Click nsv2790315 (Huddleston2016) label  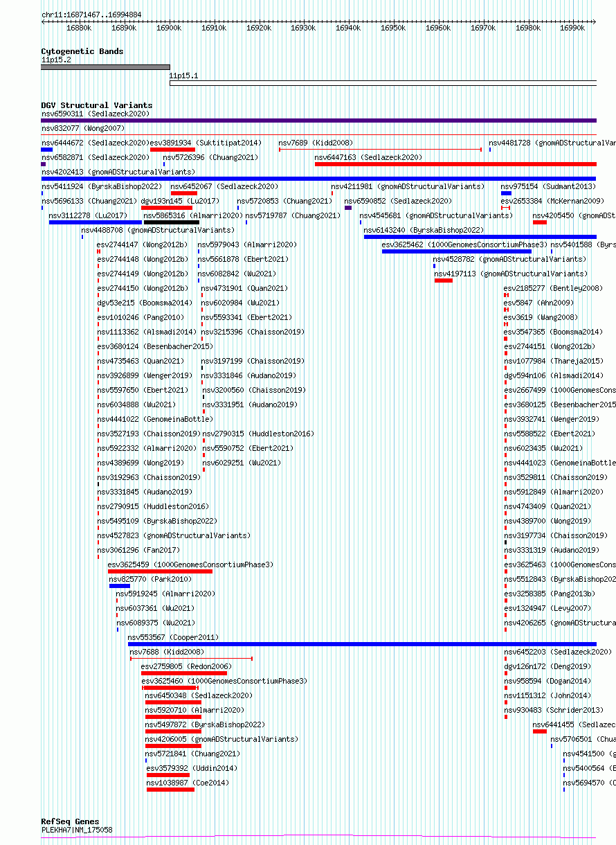(x=258, y=434)
